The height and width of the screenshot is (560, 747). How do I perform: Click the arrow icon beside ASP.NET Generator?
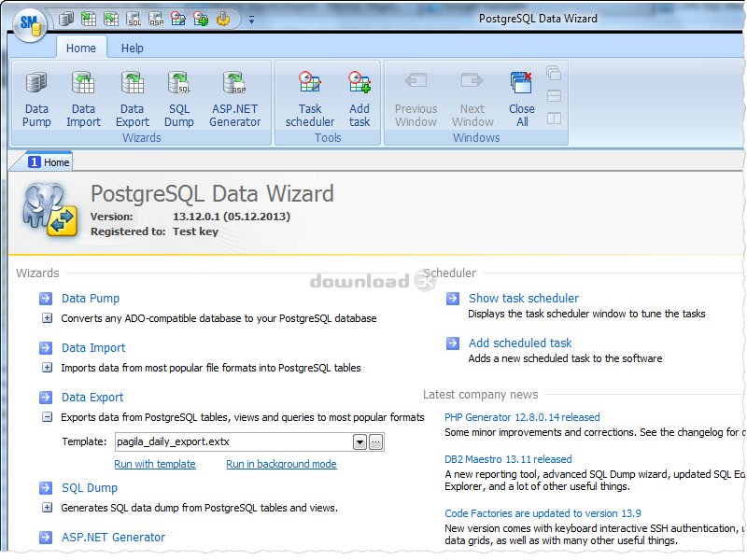tap(46, 538)
